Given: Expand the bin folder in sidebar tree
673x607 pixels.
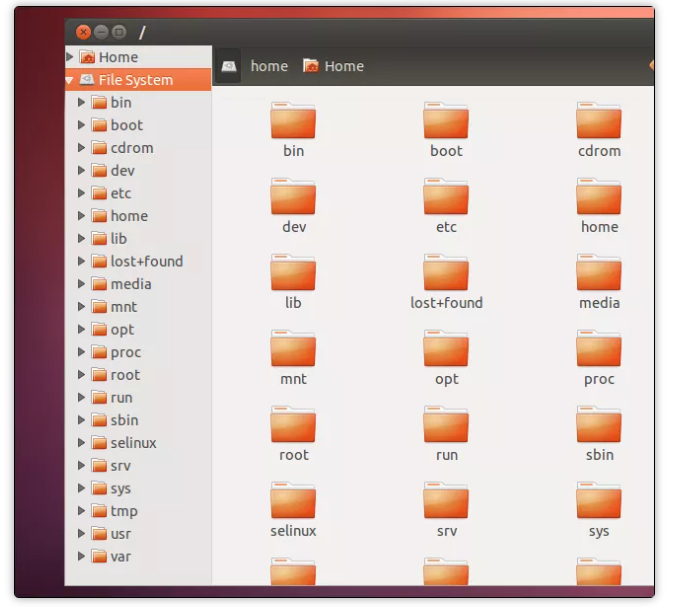Looking at the screenshot, I should 81,102.
